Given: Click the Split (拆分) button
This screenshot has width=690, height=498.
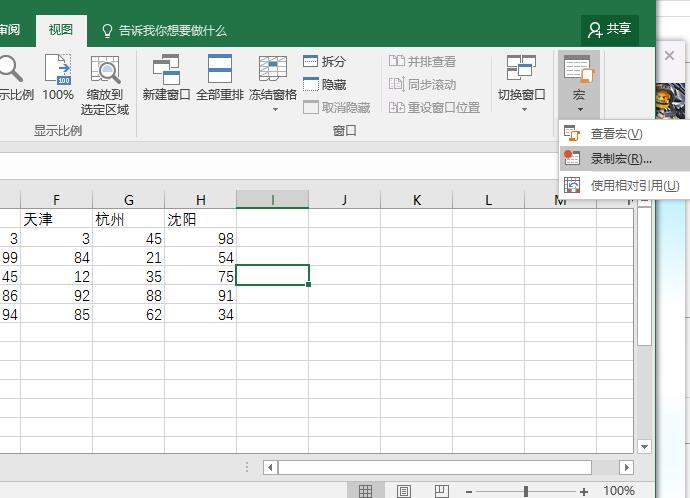Looking at the screenshot, I should click(324, 61).
